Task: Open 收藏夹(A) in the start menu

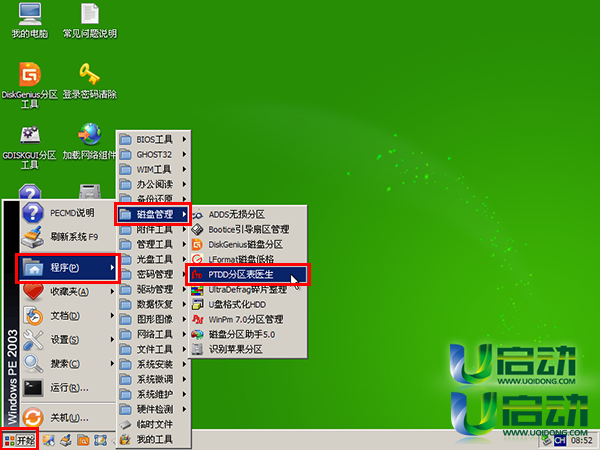Action: tap(68, 292)
